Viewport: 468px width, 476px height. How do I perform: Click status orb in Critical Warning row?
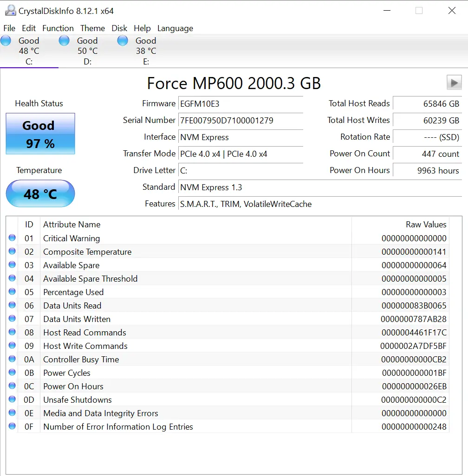click(x=12, y=238)
